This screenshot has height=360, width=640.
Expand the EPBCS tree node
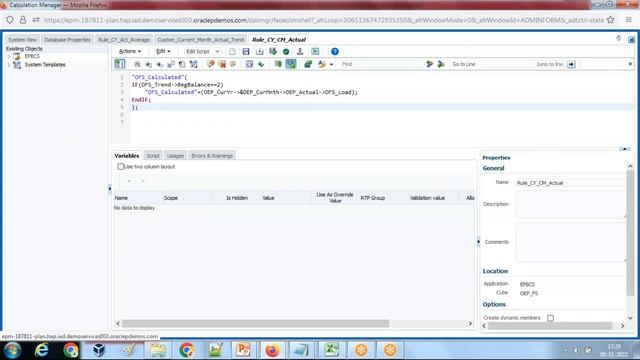pyautogui.click(x=9, y=56)
